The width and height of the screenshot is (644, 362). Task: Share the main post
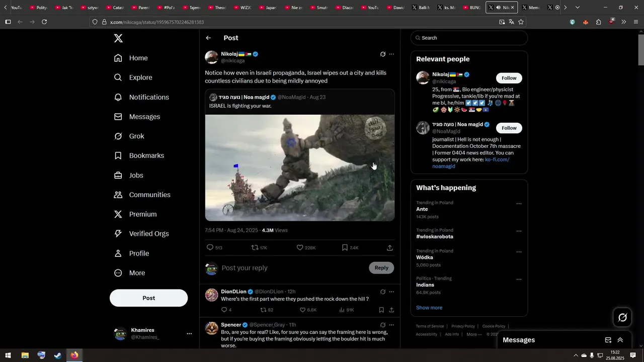pyautogui.click(x=390, y=248)
